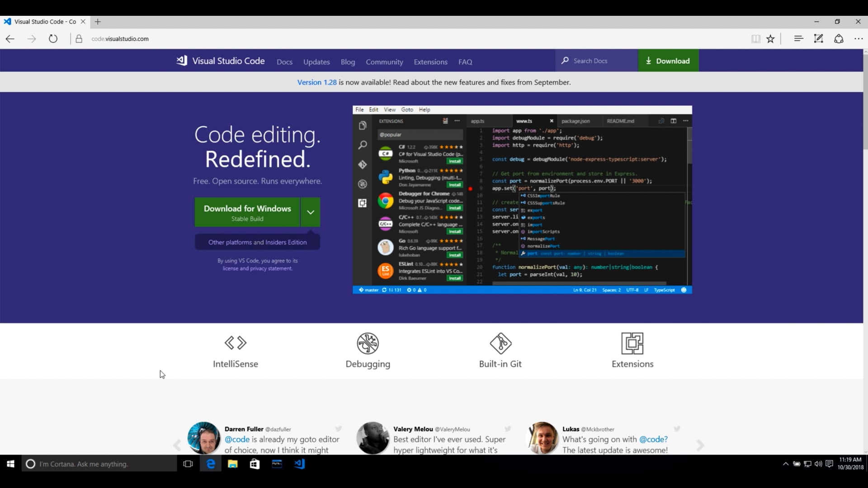Open Version 1.28 release link

(x=316, y=82)
